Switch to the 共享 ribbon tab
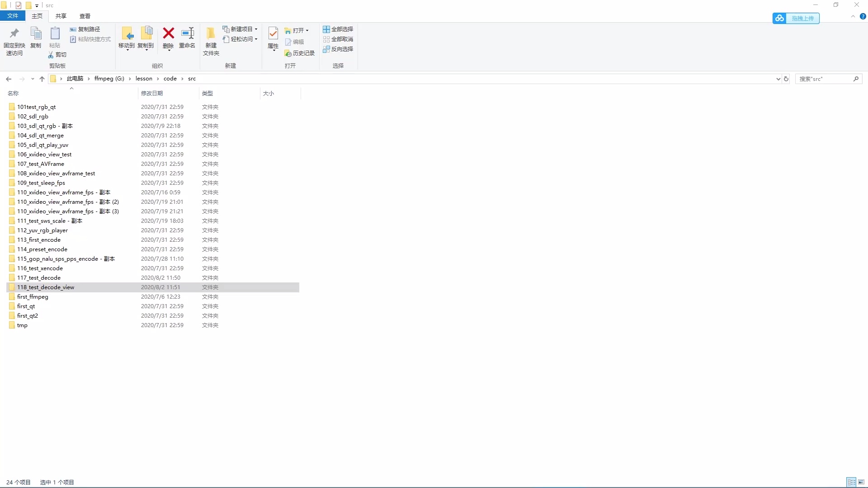Image resolution: width=868 pixels, height=488 pixels. tap(60, 16)
